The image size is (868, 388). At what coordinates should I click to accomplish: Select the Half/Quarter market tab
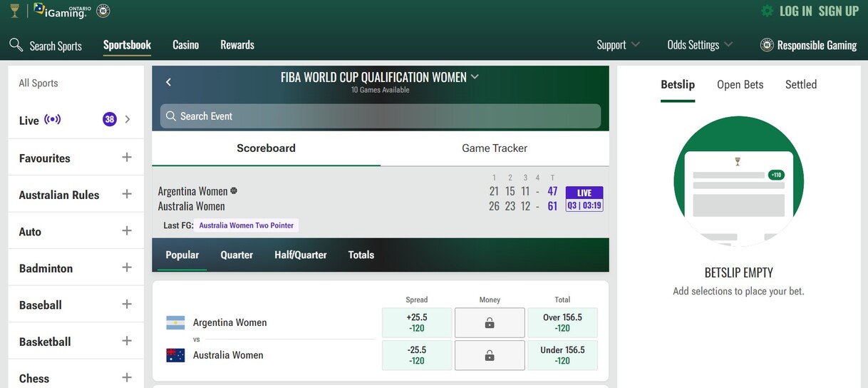tap(300, 255)
